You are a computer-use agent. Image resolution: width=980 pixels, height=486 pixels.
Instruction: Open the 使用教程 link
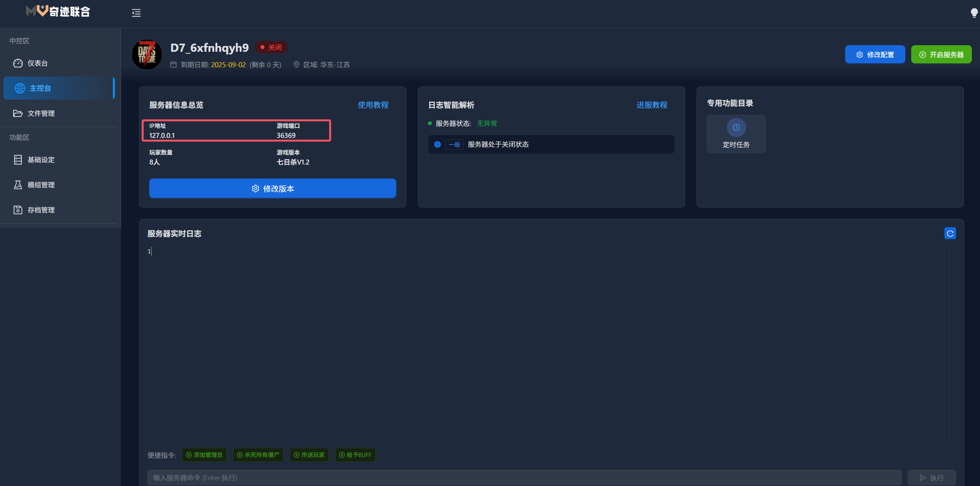click(373, 105)
